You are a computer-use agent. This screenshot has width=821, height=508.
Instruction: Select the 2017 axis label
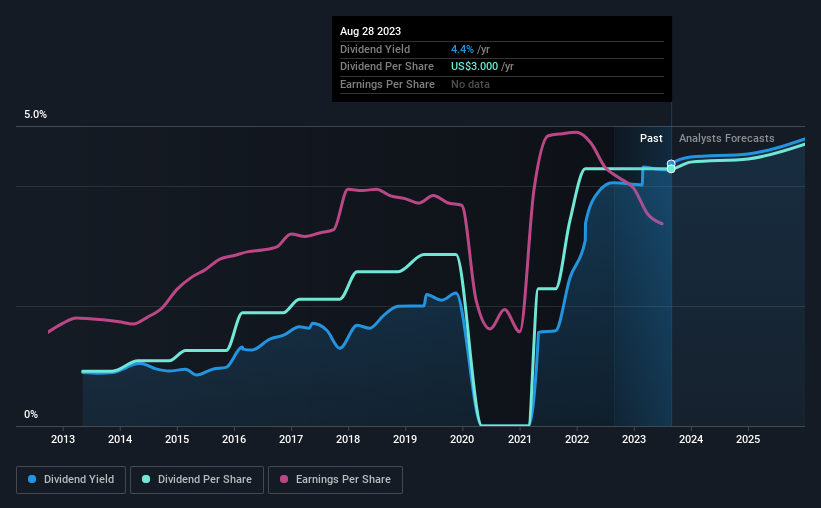click(291, 439)
